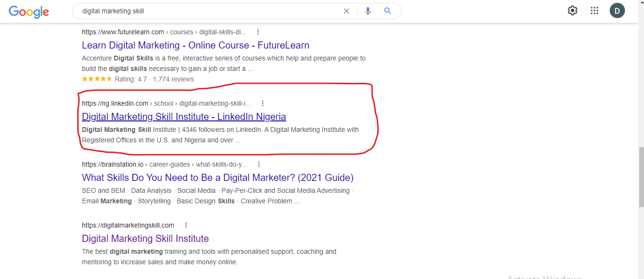644x279 pixels.
Task: Click the futurelearn.com URL breadcrumb
Action: pos(164,32)
